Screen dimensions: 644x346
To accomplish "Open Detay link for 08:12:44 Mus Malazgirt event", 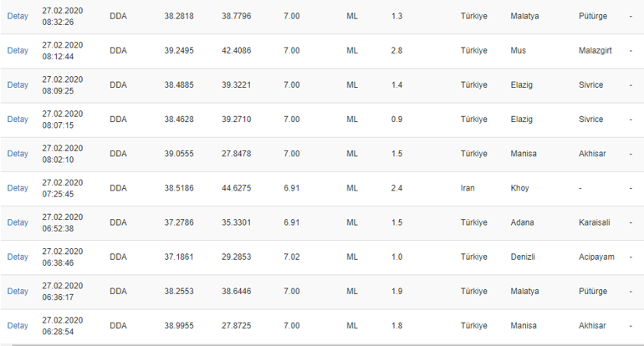I will (18, 51).
